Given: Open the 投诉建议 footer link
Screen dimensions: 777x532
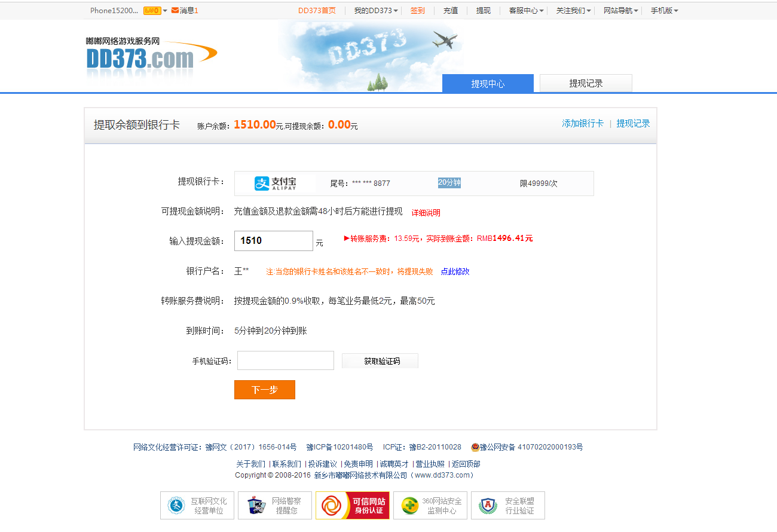Looking at the screenshot, I should coord(323,464).
